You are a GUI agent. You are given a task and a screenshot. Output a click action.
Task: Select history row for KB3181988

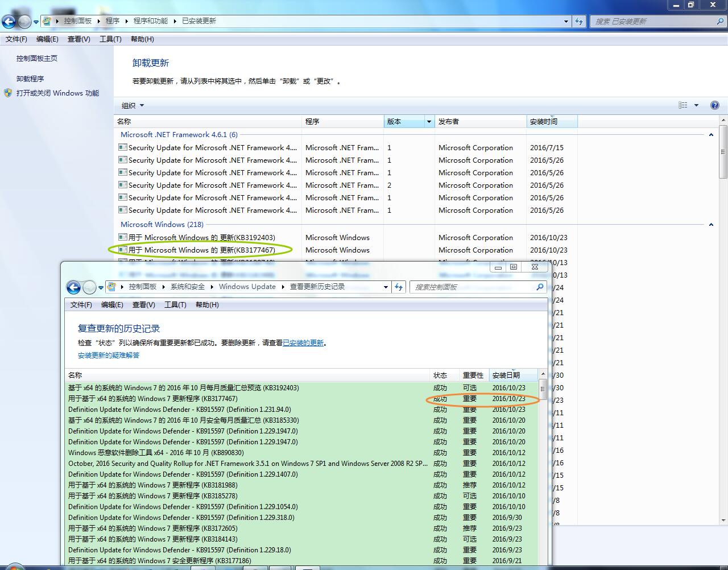pos(302,485)
